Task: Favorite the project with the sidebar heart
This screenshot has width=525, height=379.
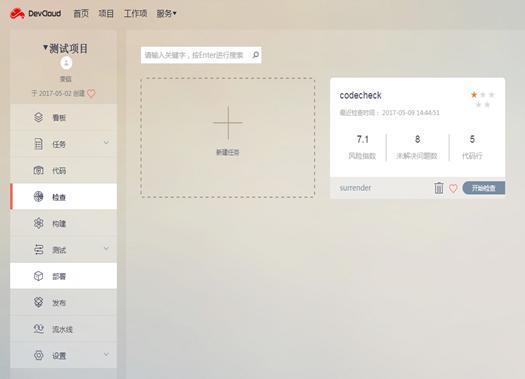Action: click(x=91, y=93)
